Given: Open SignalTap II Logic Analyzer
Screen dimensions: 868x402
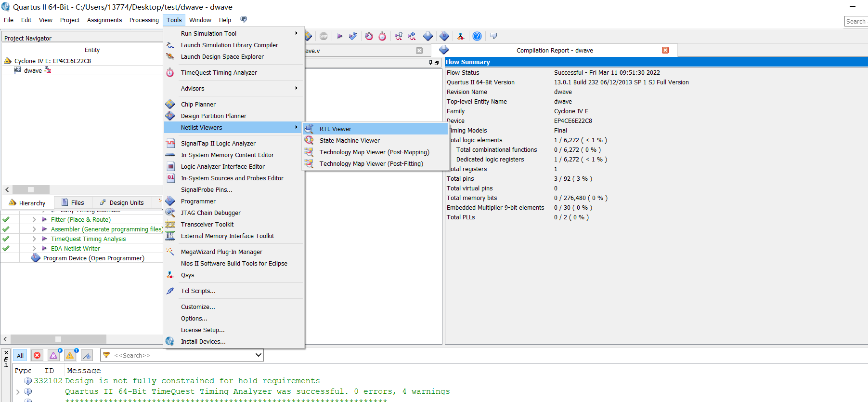Looking at the screenshot, I should pos(234,143).
